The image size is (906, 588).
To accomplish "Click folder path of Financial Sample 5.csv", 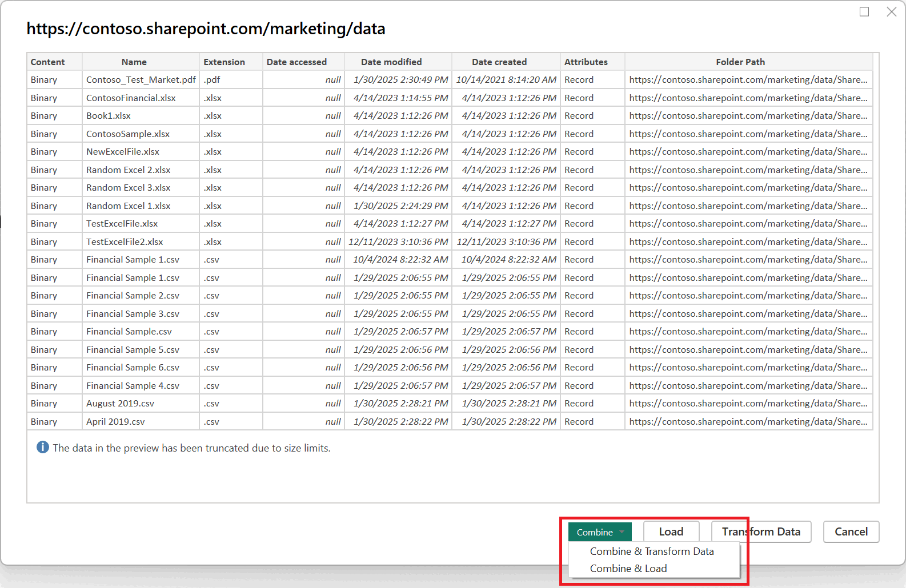I will [748, 349].
